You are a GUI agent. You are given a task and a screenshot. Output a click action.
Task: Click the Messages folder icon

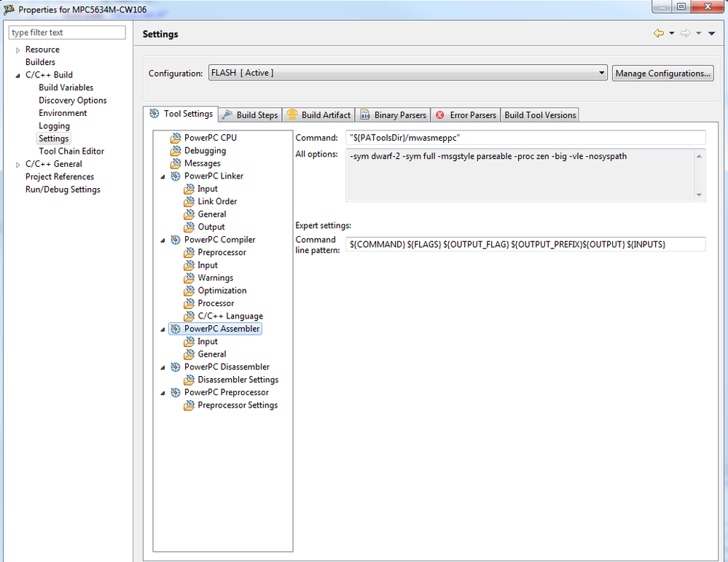pos(176,163)
